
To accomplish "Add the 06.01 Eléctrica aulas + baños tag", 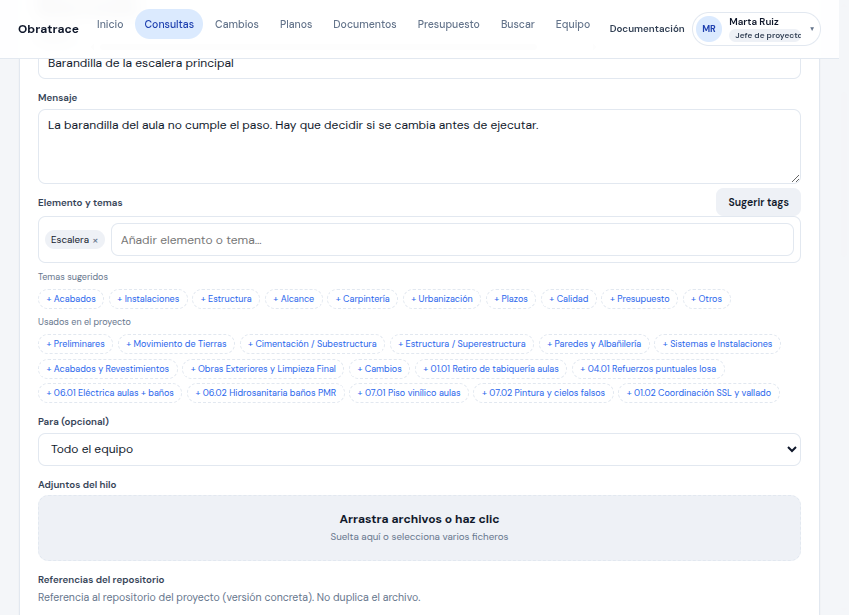I will pyautogui.click(x=110, y=393).
